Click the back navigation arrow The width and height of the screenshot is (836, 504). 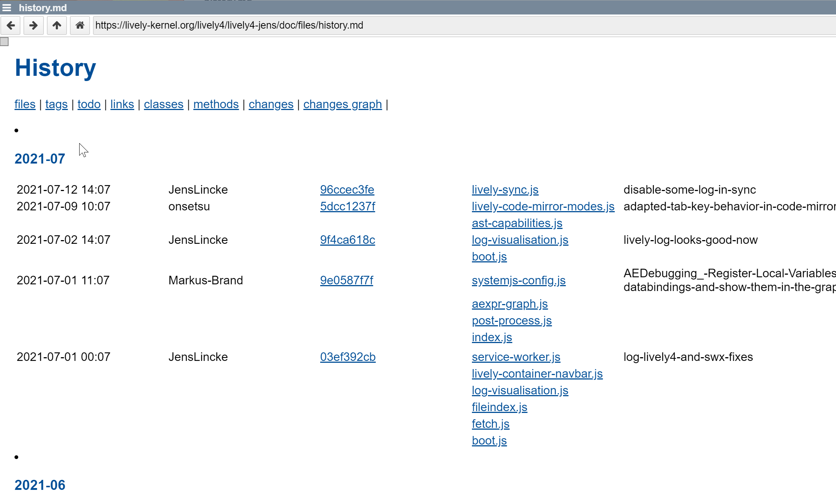click(11, 25)
